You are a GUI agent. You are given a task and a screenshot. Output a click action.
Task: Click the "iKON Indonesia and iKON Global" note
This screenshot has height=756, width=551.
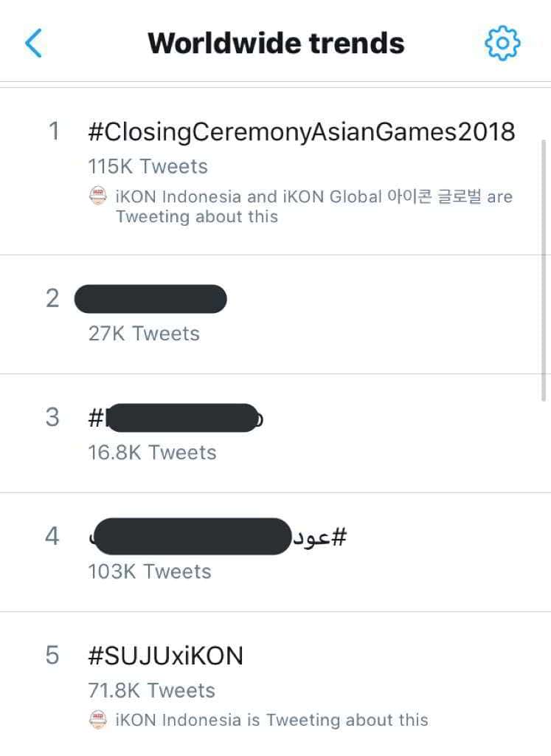coord(313,207)
